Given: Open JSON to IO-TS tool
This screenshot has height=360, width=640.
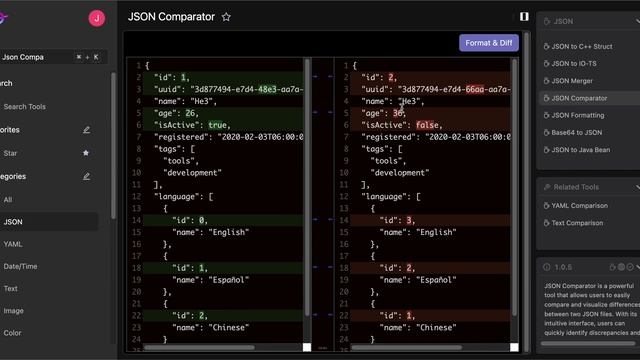Looking at the screenshot, I should tap(574, 64).
